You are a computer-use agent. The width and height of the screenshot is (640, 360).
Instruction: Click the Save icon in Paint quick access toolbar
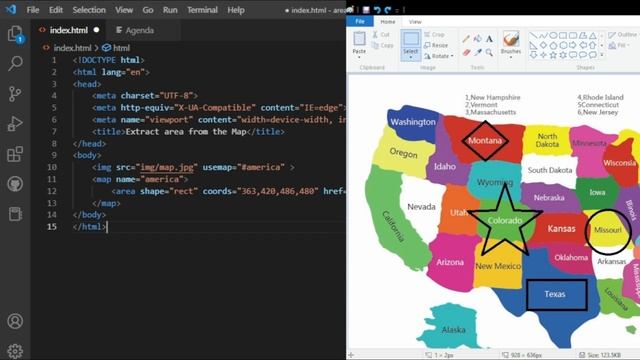[x=366, y=9]
